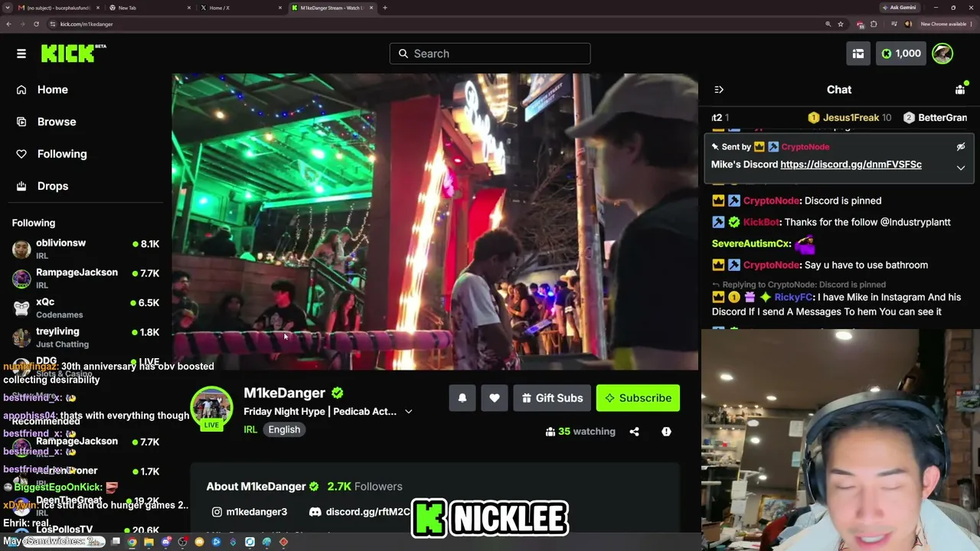Open Drops in the sidebar
Viewport: 980px width, 551px height.
pos(53,186)
